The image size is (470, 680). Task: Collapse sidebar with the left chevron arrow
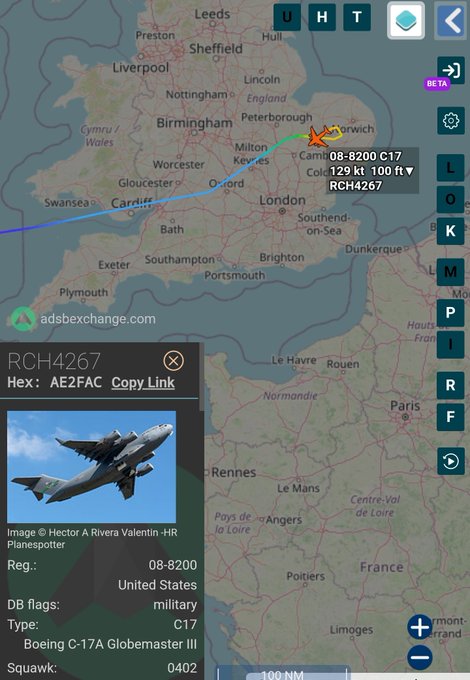pos(451,20)
